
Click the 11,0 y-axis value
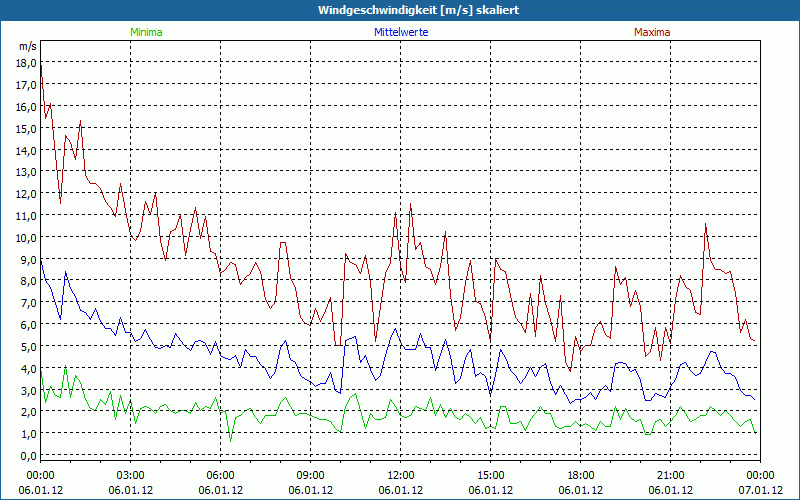click(x=27, y=216)
